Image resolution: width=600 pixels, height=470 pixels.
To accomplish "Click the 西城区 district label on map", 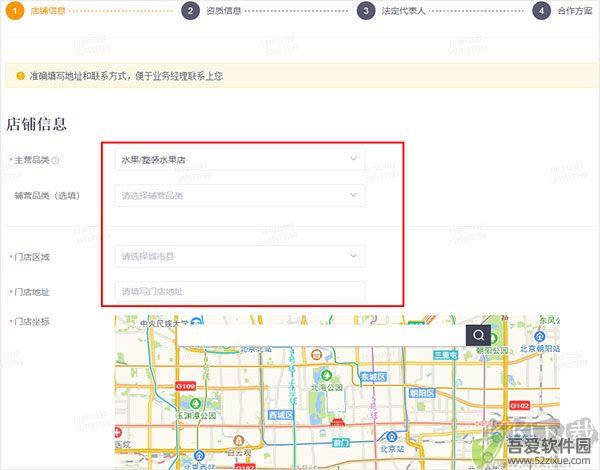I will point(281,415).
